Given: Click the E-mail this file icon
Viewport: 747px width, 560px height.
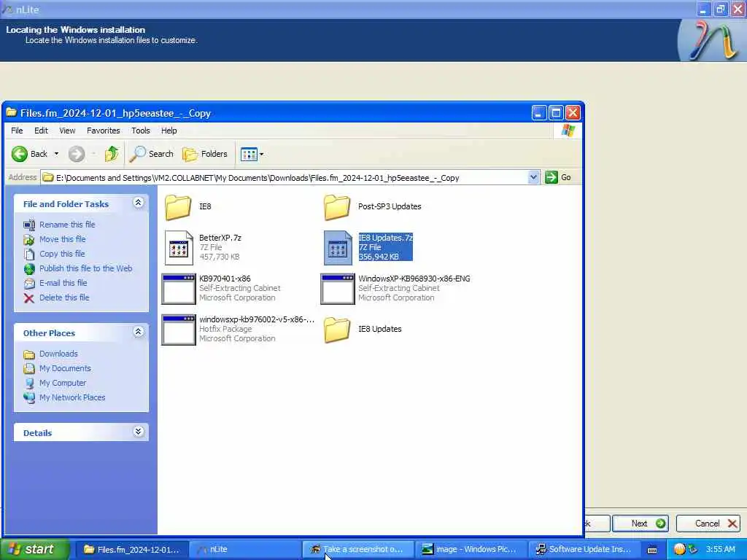Looking at the screenshot, I should (x=29, y=284).
